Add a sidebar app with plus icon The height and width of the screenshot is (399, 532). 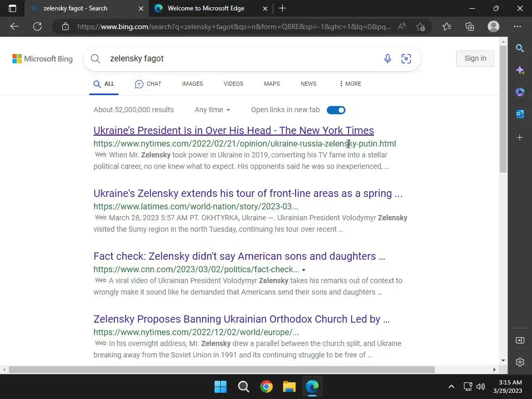coord(520,137)
